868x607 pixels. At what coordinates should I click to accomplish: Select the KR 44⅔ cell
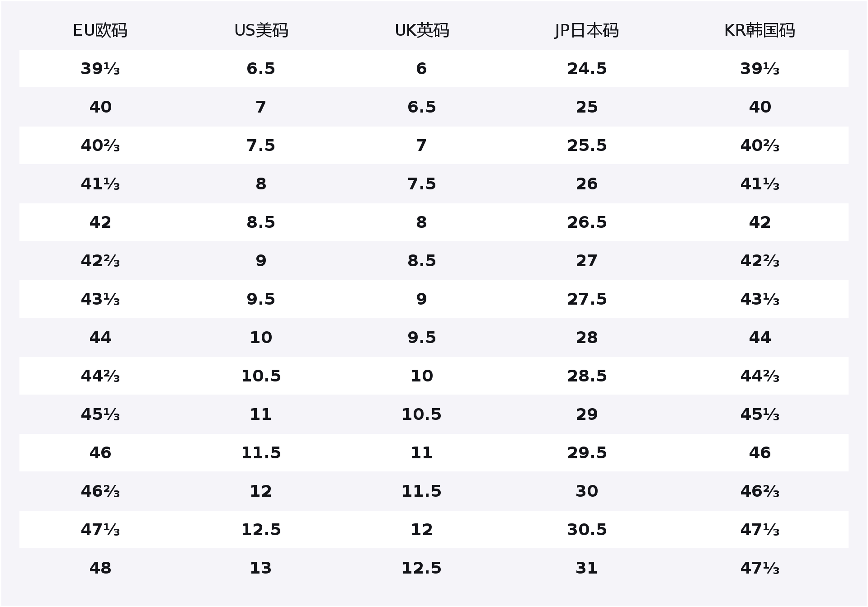[759, 376]
